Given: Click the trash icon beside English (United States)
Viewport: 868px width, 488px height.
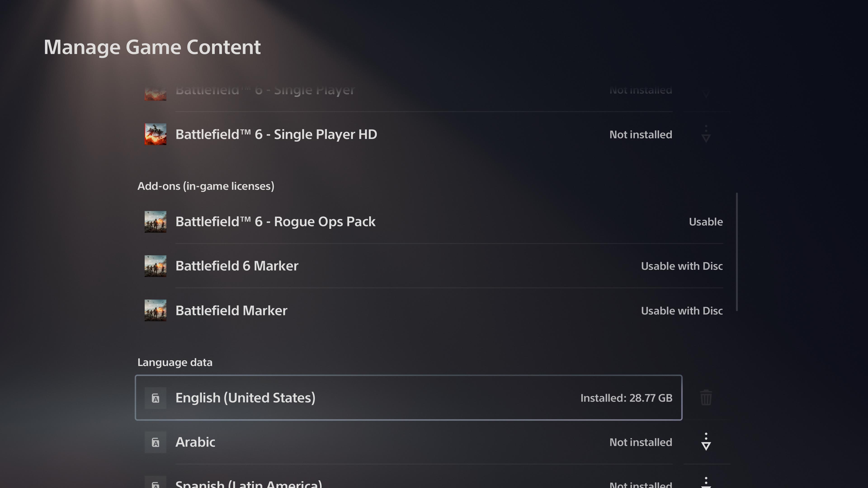Looking at the screenshot, I should coord(705,398).
